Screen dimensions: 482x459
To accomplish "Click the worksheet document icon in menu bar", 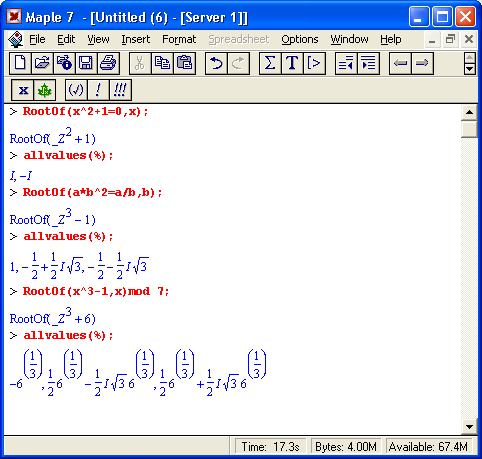I will pos(15,39).
